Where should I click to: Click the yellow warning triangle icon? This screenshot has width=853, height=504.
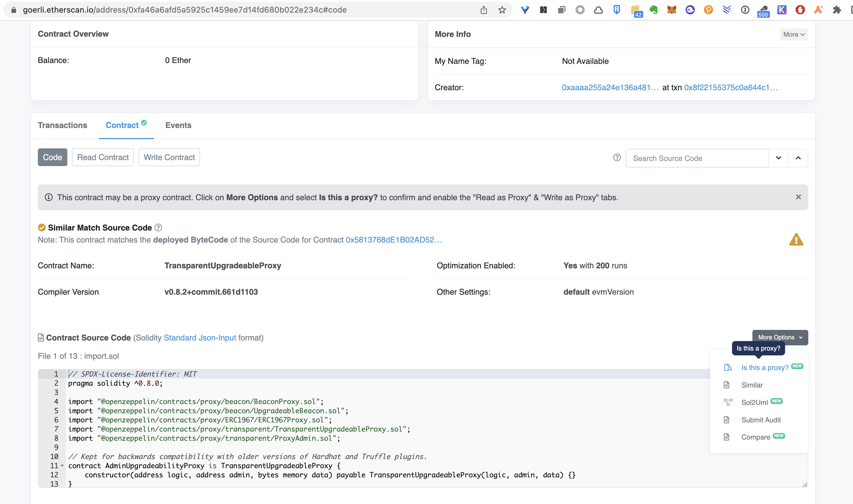[796, 240]
